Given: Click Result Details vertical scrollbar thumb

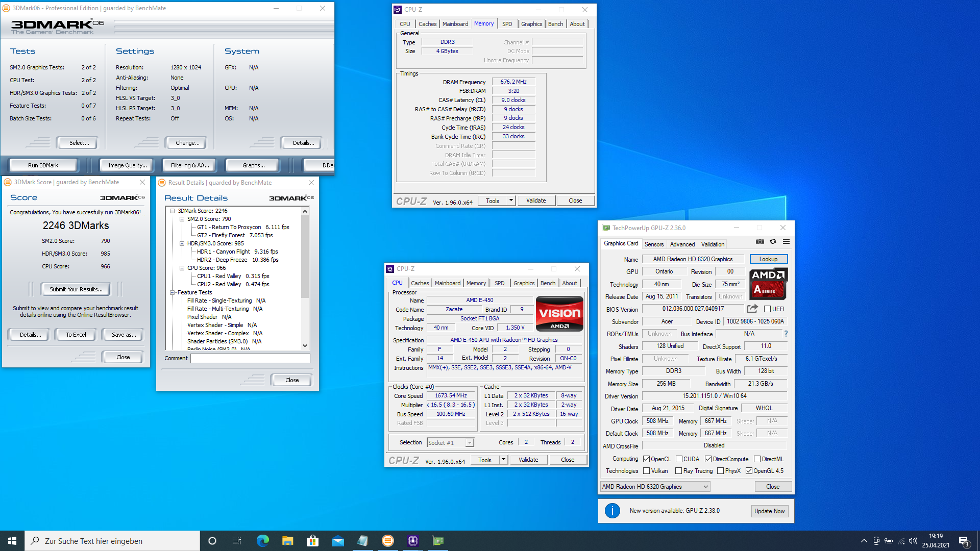Looking at the screenshot, I should point(305,257).
